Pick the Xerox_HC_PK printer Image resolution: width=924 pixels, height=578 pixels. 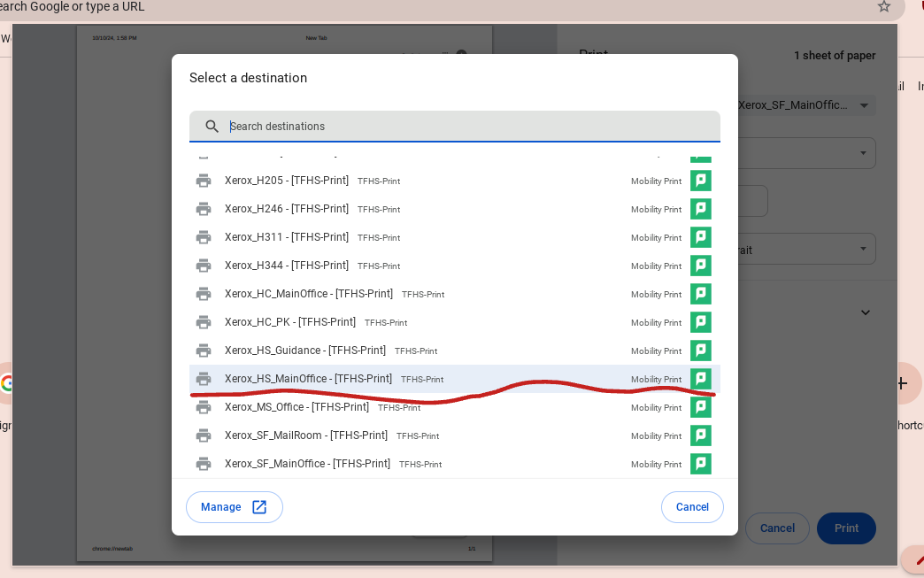click(x=454, y=321)
